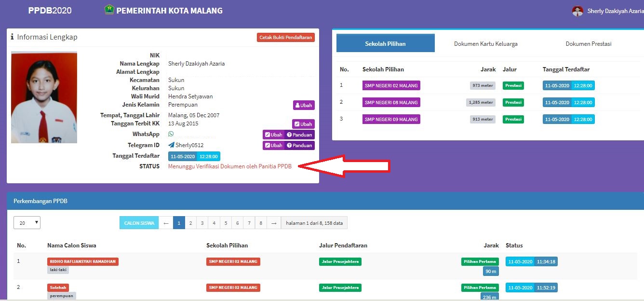644x301 pixels.
Task: Click the info icon beside Informasi Lengkap
Action: tap(12, 36)
